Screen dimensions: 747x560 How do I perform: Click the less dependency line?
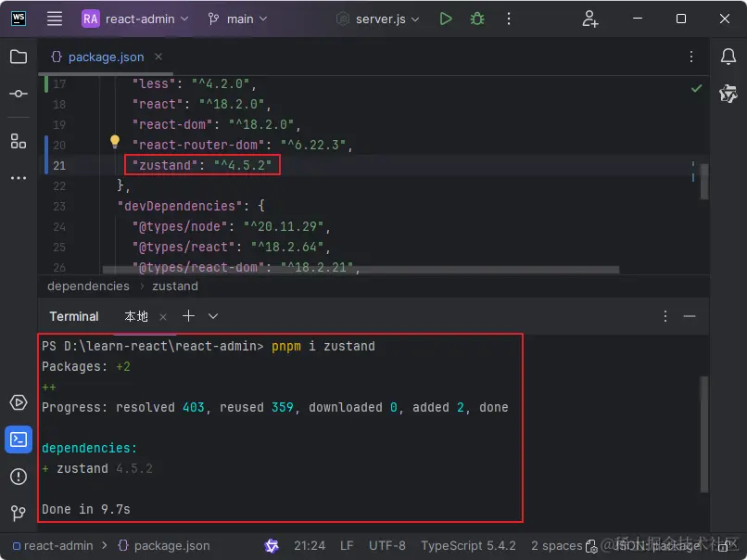195,83
